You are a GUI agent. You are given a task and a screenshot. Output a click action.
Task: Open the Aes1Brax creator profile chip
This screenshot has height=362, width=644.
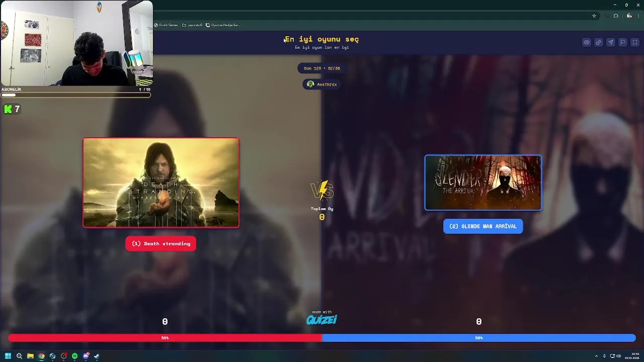point(322,84)
